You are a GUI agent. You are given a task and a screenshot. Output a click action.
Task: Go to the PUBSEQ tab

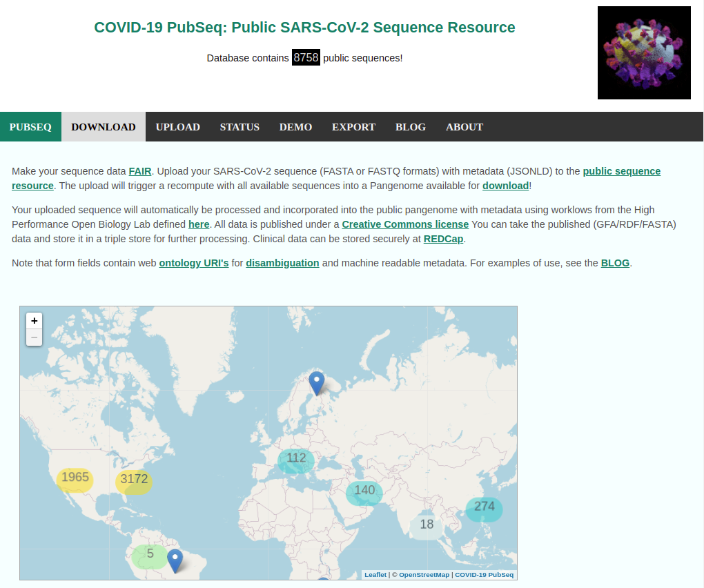30,127
